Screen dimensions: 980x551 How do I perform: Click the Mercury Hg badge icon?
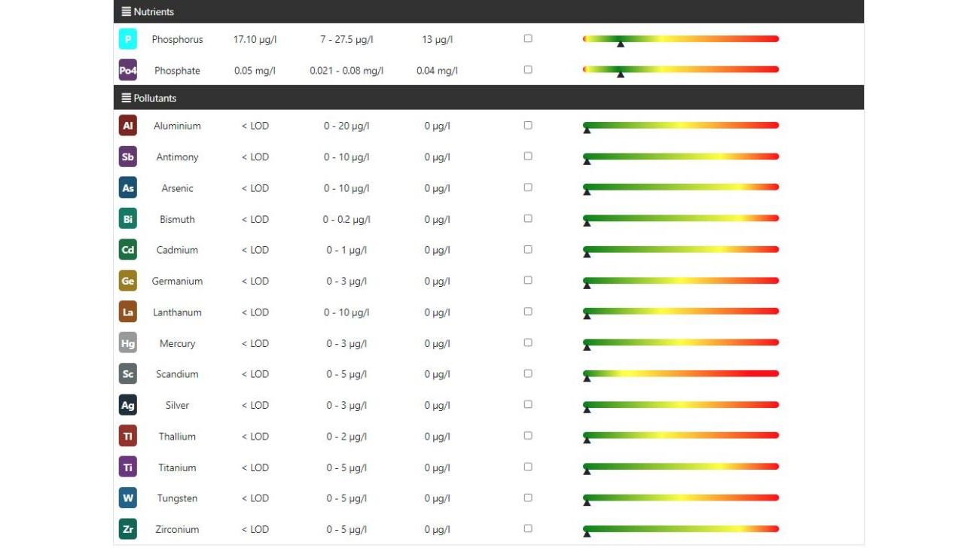[128, 342]
